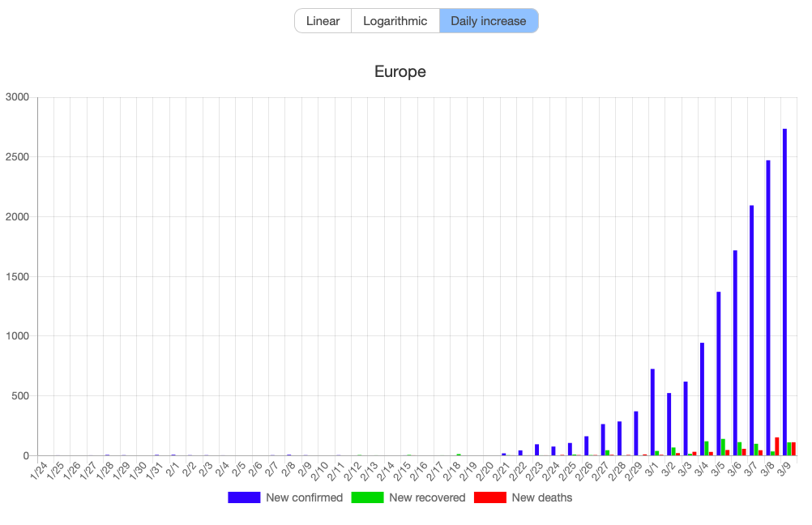Click the 2/21 x-axis date label
The image size is (812, 525).
click(x=502, y=470)
